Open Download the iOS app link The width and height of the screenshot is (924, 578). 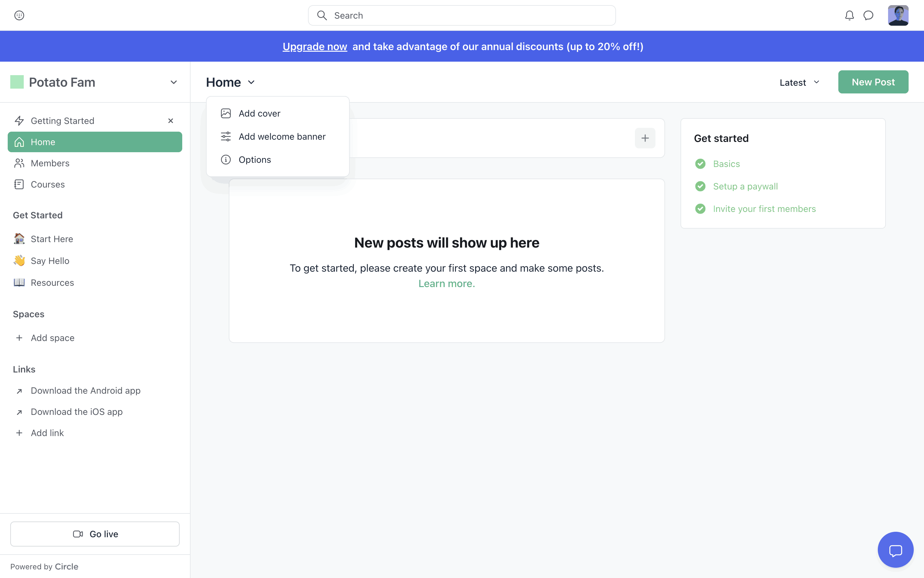point(76,412)
